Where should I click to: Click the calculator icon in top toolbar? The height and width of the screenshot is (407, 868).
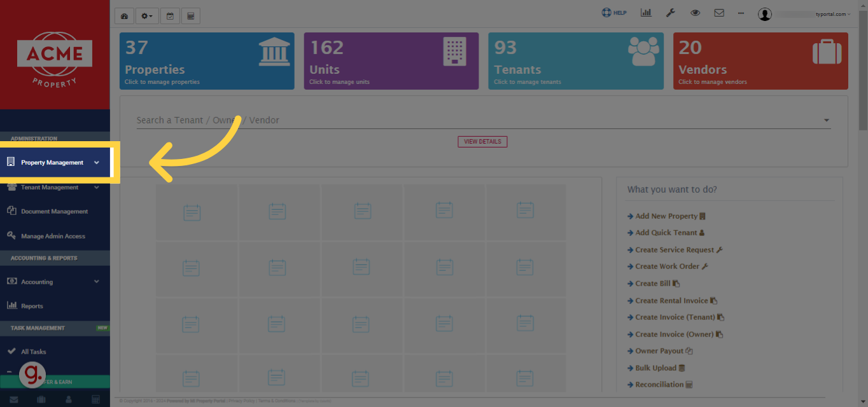pyautogui.click(x=190, y=15)
